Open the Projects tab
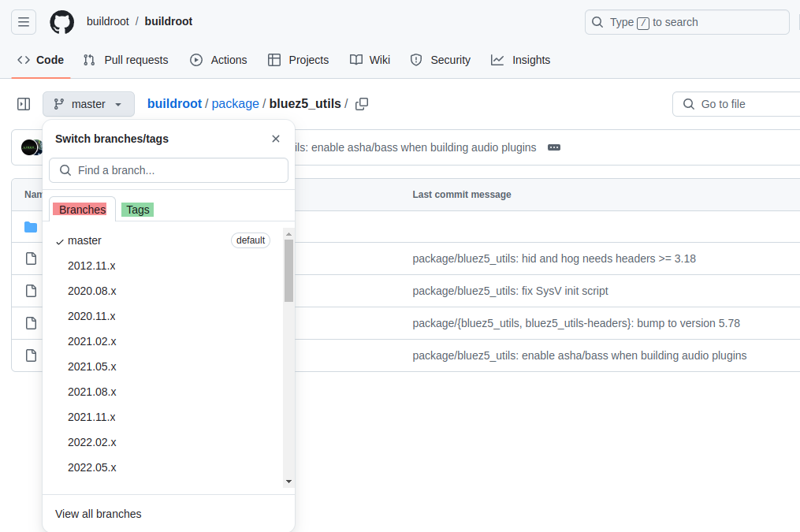 tap(299, 60)
